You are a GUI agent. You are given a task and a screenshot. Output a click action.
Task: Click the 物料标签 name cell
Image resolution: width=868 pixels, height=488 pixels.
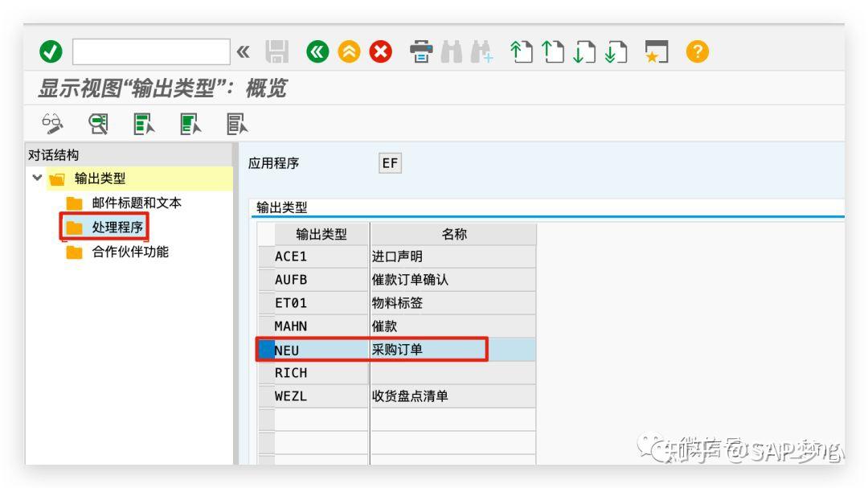pyautogui.click(x=453, y=303)
